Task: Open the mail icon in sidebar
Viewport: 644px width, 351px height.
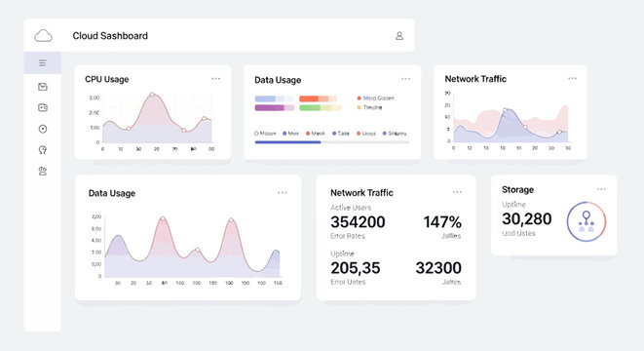Action: (43, 87)
